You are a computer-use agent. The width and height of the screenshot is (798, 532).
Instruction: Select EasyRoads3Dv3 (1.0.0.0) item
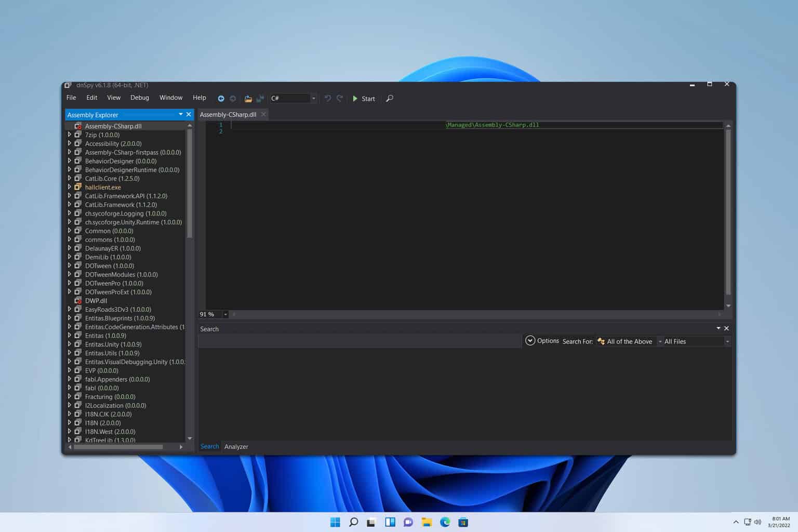(x=118, y=309)
